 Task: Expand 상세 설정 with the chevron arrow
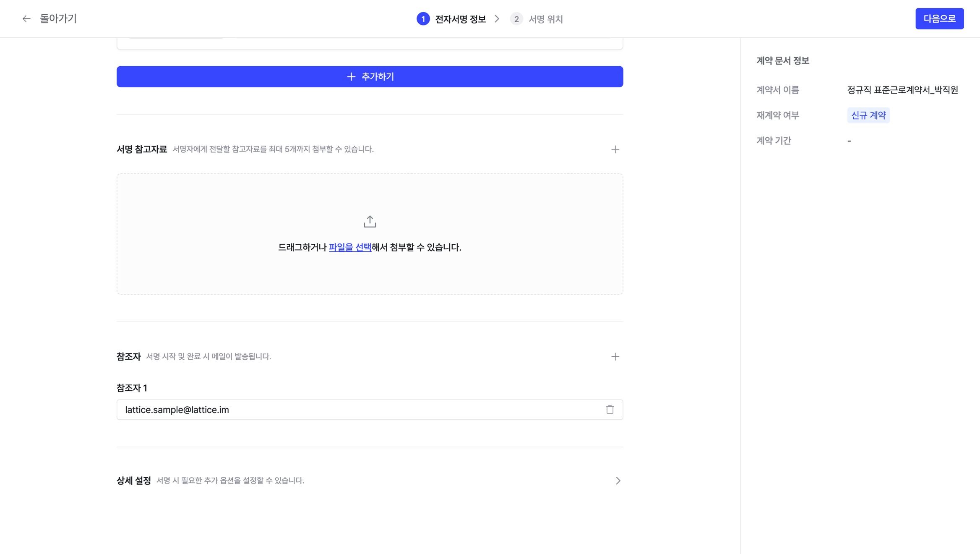[618, 481]
